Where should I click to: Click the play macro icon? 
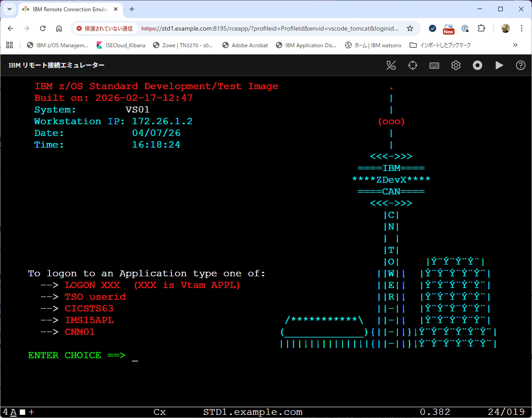[499, 65]
